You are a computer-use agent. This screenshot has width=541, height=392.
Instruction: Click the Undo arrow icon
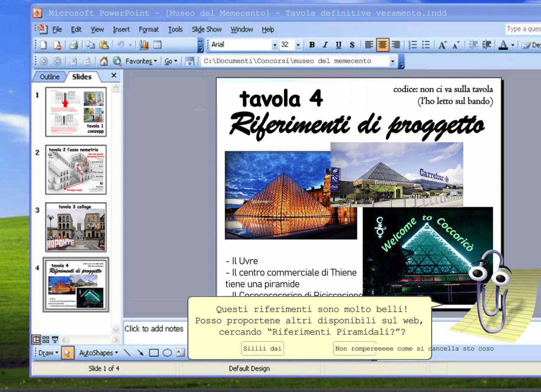click(121, 45)
